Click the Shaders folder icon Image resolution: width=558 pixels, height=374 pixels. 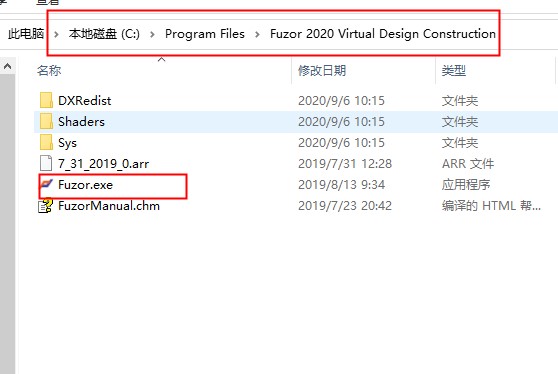46,121
